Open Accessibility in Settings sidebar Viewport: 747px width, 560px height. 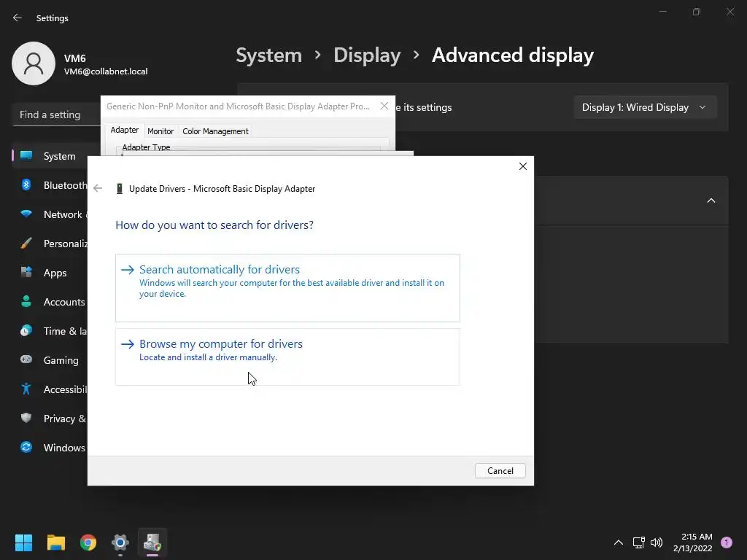50,389
